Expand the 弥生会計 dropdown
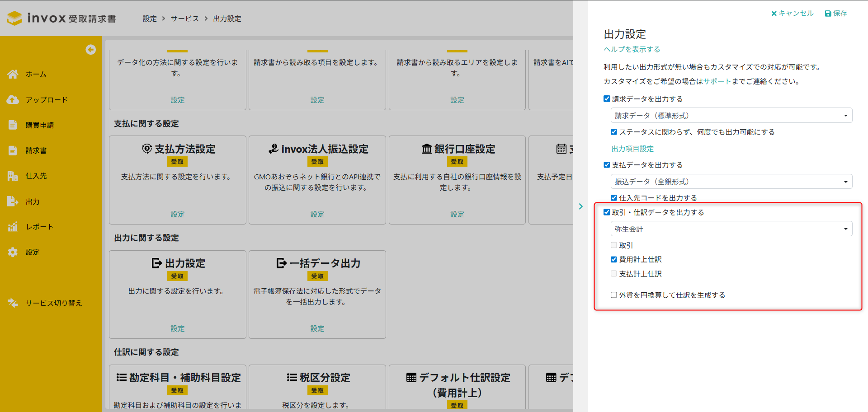 pyautogui.click(x=731, y=229)
